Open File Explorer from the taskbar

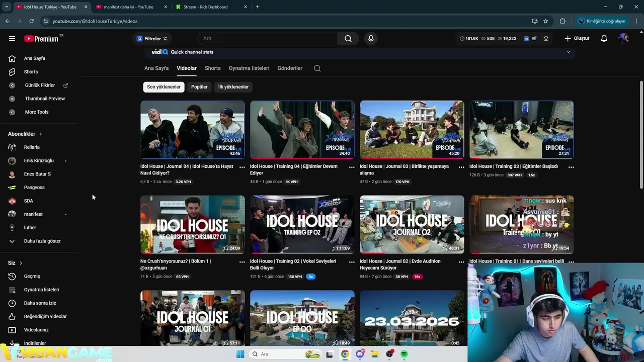[x=374, y=354]
